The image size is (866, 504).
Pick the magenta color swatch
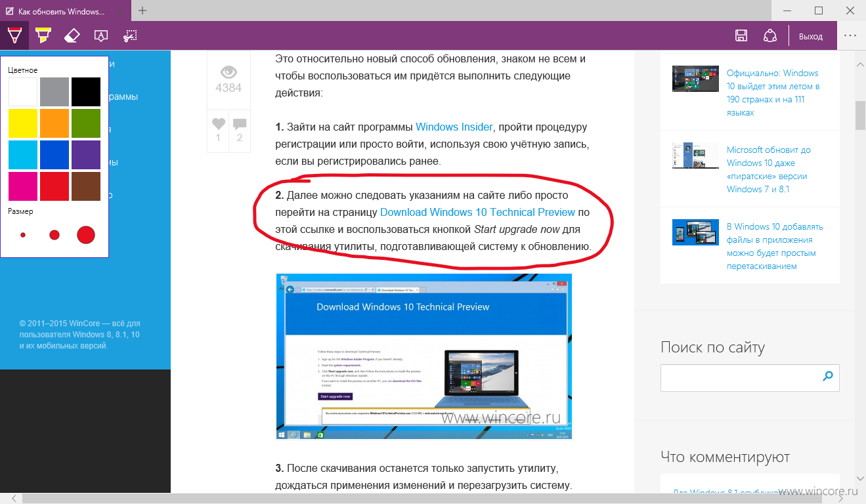pos(23,186)
